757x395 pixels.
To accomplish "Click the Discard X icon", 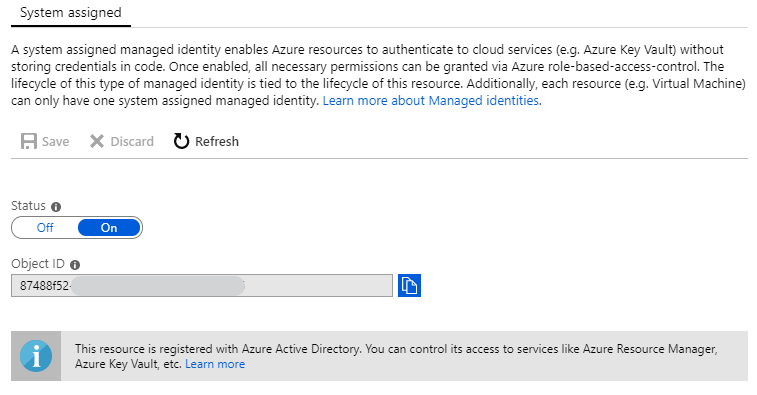I will click(x=97, y=141).
